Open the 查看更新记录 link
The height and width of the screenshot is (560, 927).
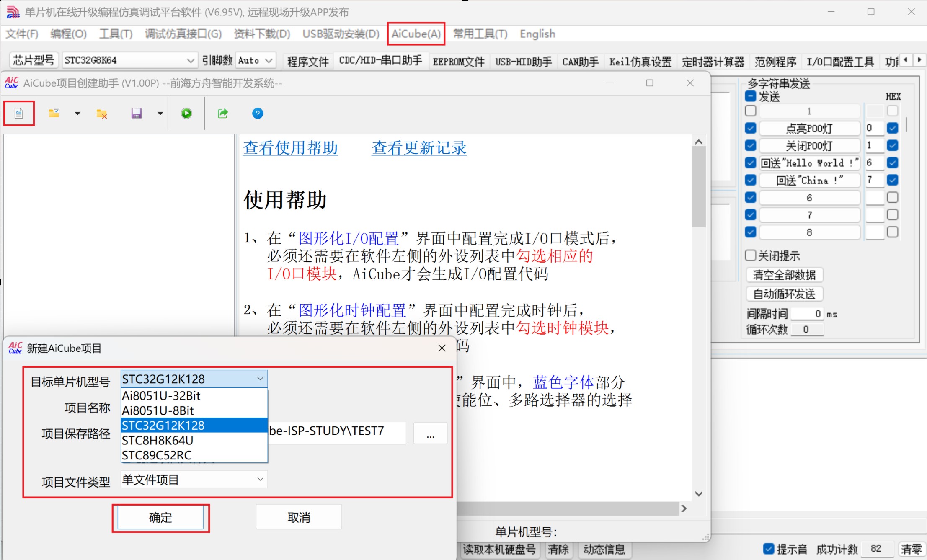419,147
